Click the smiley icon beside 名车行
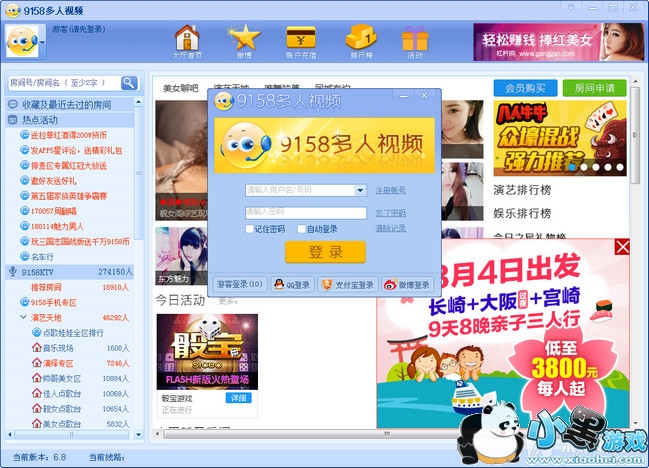The image size is (649, 468). tap(25, 256)
